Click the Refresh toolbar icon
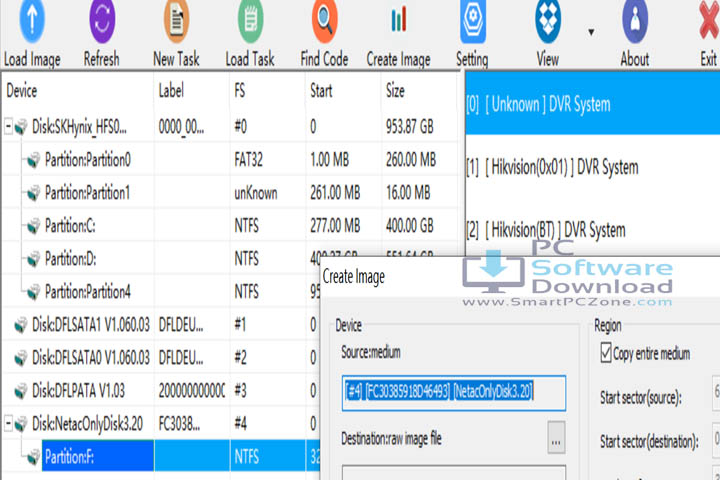Viewport: 720px width, 480px height. (102, 20)
